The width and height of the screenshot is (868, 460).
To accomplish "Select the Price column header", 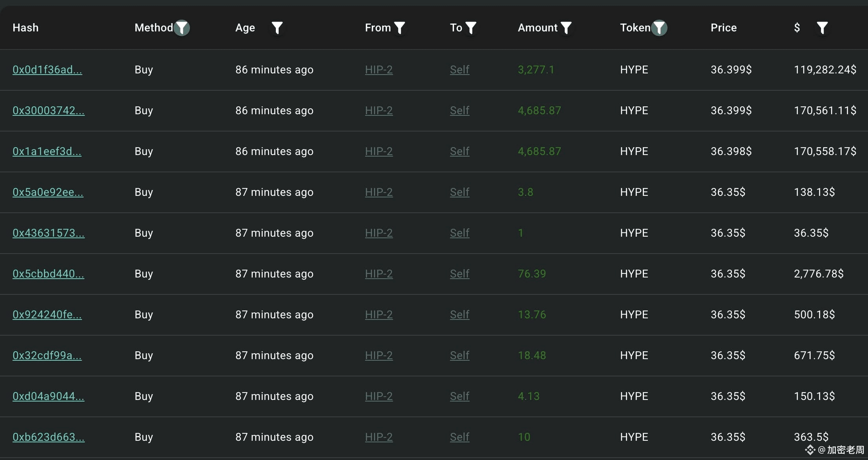I will point(724,28).
